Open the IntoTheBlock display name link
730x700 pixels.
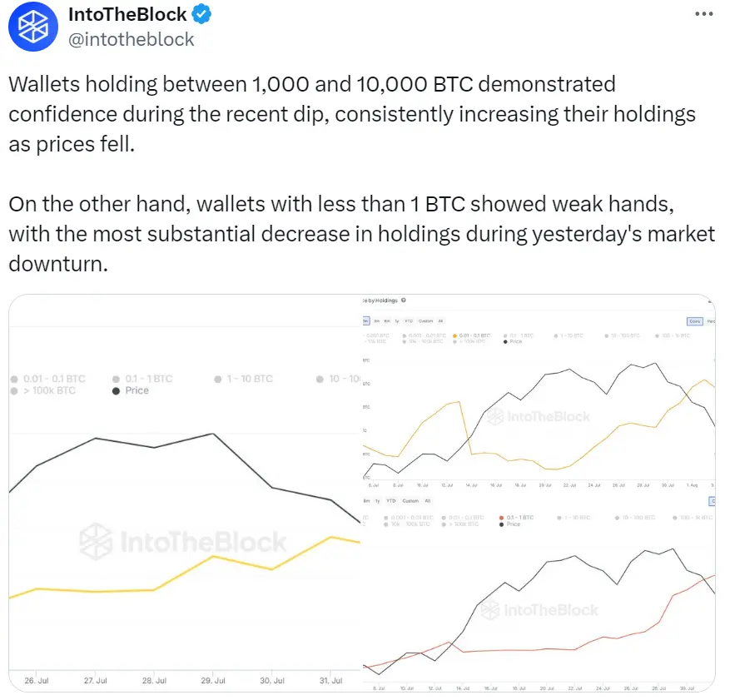127,14
